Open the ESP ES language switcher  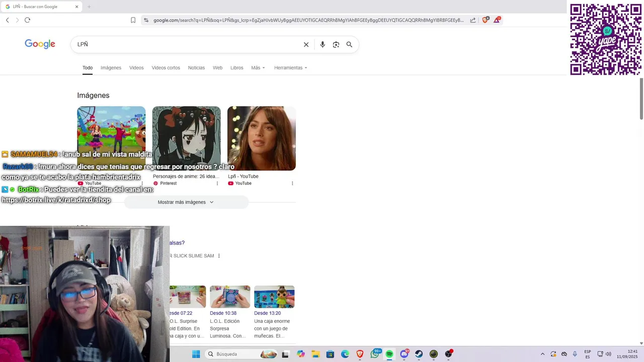pos(588,354)
